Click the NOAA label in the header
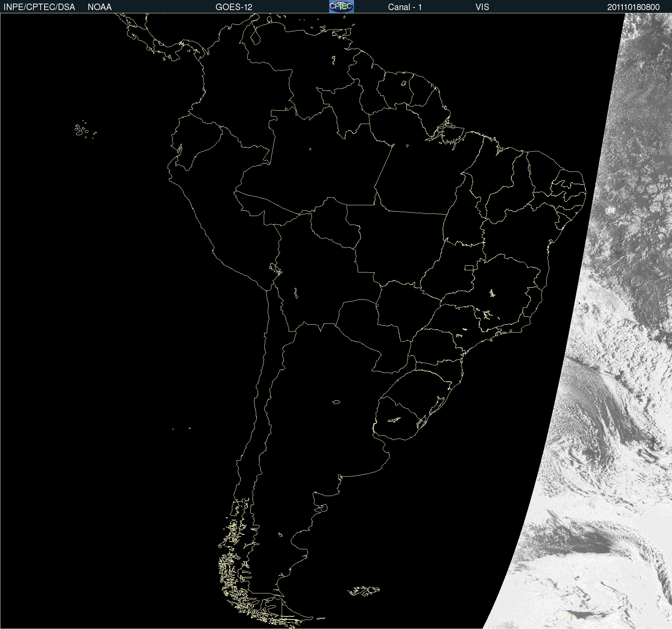 click(100, 7)
